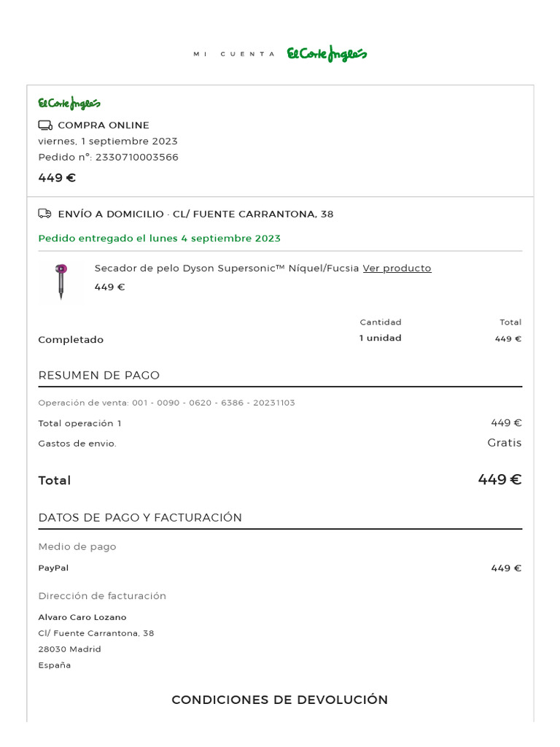Click the Datos de Pago y Facturación heading
The width and height of the screenshot is (560, 747).
[x=140, y=518]
